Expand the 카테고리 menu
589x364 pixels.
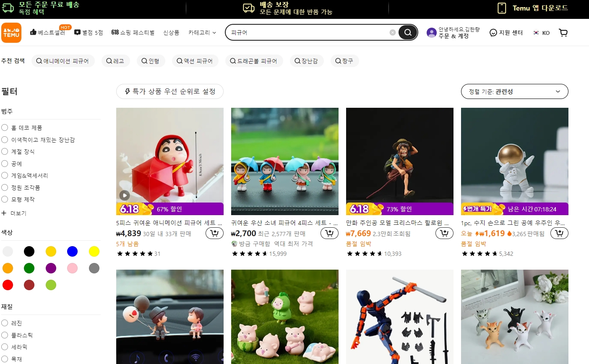coord(202,32)
